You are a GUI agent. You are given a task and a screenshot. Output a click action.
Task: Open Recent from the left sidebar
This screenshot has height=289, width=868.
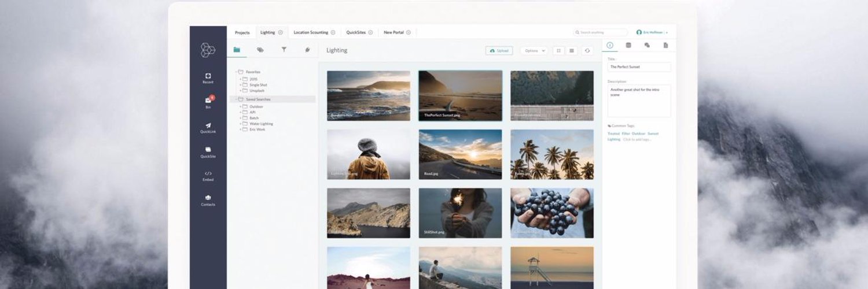pos(208,78)
